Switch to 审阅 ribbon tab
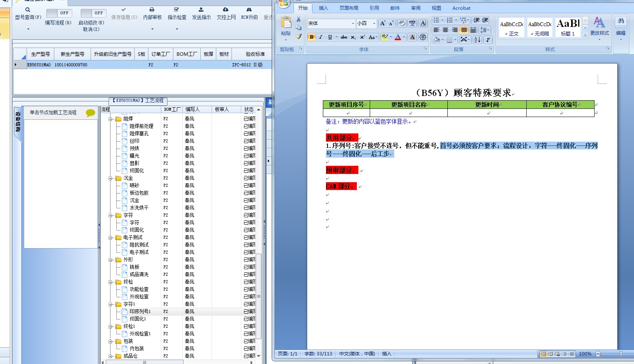This screenshot has height=364, width=634. pyautogui.click(x=416, y=8)
